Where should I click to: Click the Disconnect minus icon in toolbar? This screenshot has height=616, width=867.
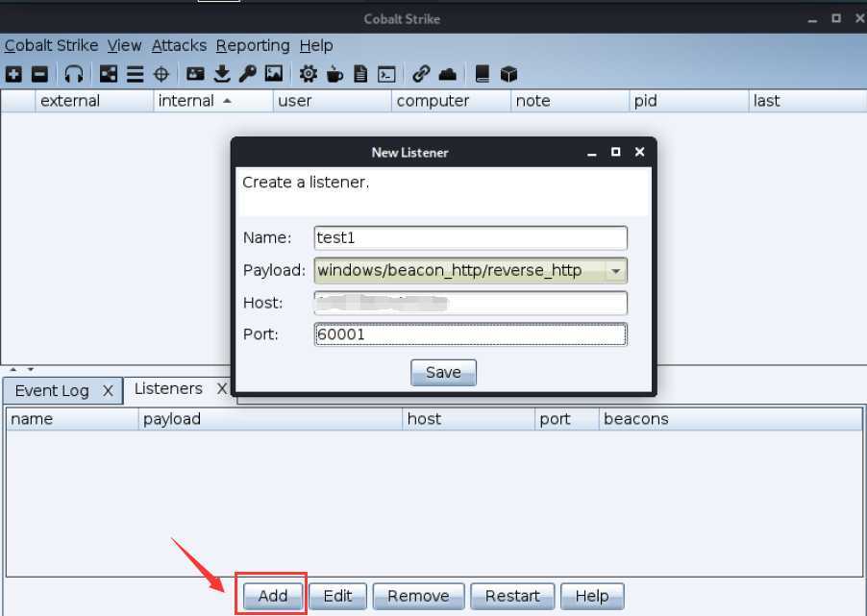(x=39, y=74)
